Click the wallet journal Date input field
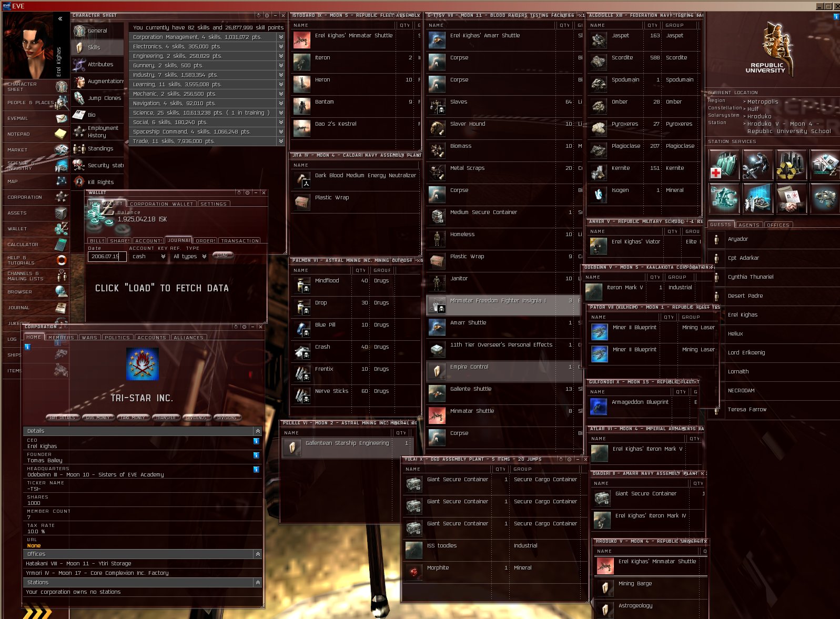The image size is (840, 619). [x=107, y=257]
